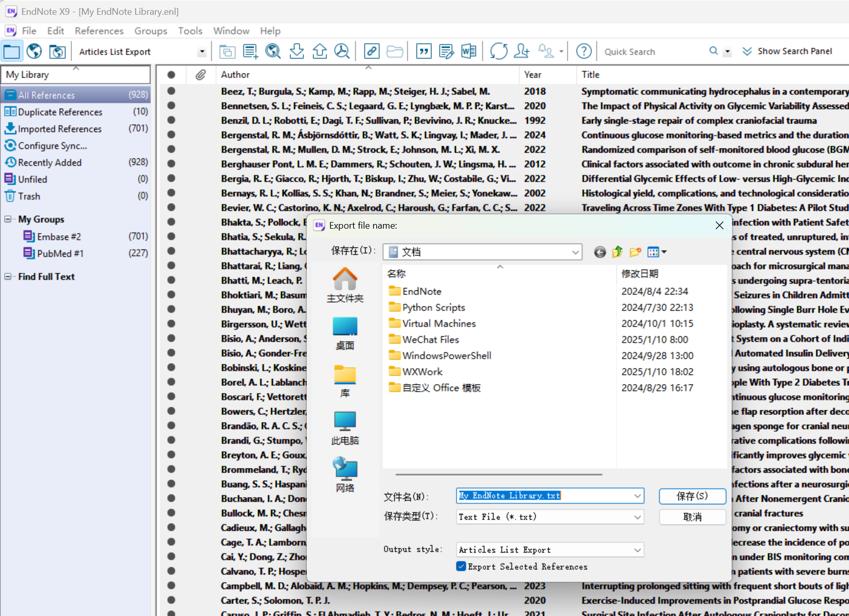Screen dimensions: 849x616
Task: Cancel the export dialog with 取消
Action: tap(692, 517)
